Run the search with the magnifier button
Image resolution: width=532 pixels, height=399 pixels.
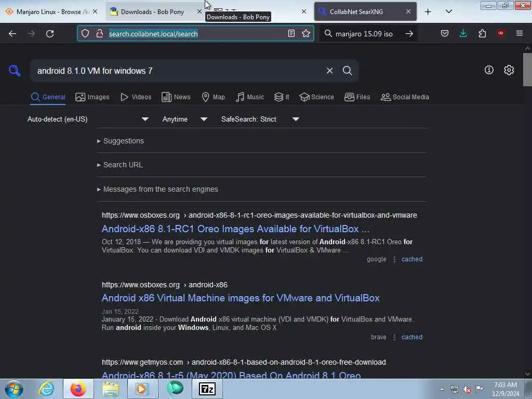[x=347, y=71]
